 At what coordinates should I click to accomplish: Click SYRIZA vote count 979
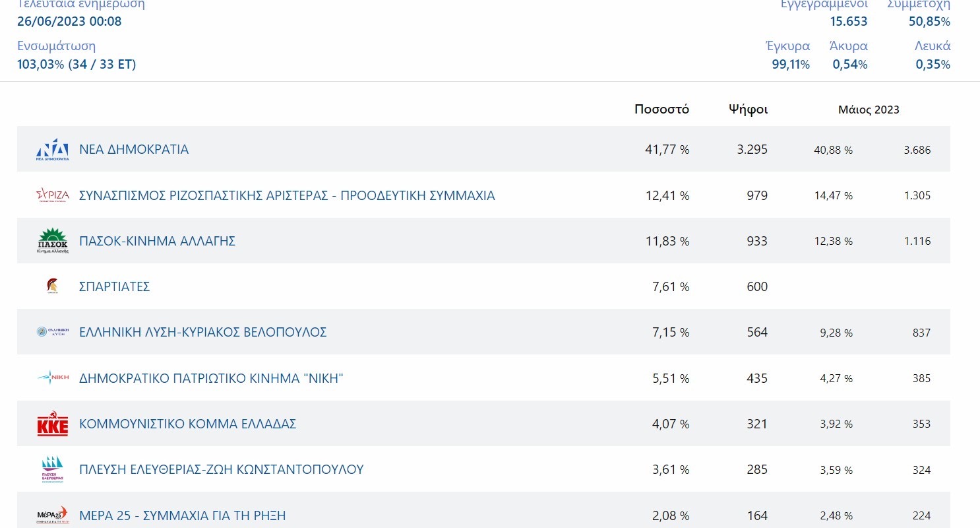[757, 195]
